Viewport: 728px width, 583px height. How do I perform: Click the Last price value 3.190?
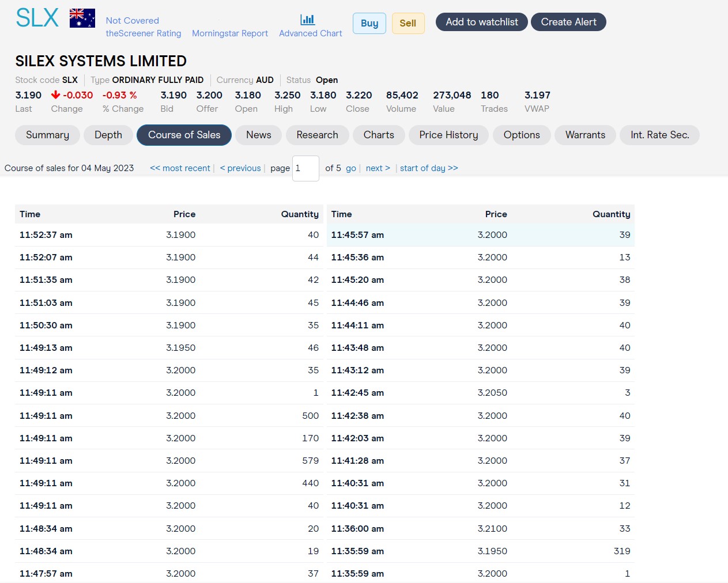(x=28, y=95)
